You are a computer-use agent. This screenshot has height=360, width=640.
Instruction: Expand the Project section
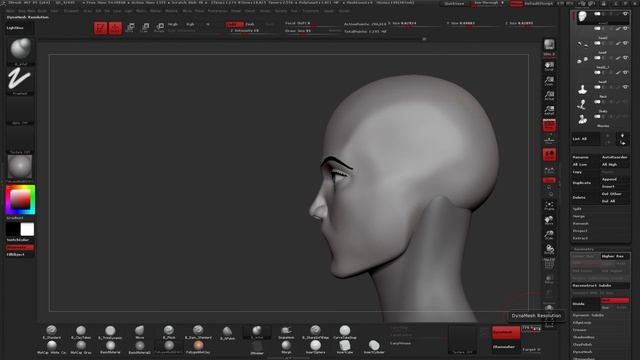click(x=580, y=231)
